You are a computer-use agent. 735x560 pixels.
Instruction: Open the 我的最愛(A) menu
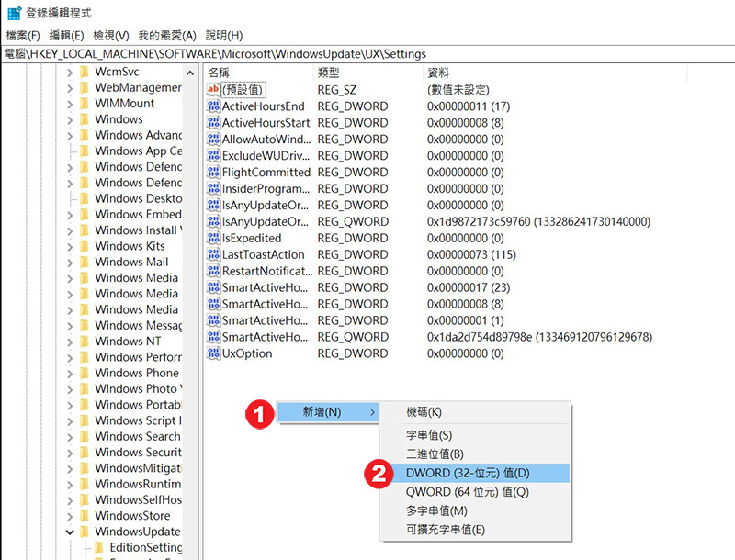point(167,36)
